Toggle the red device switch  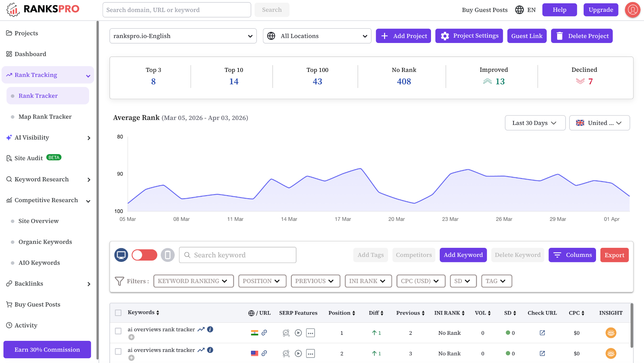pos(144,255)
